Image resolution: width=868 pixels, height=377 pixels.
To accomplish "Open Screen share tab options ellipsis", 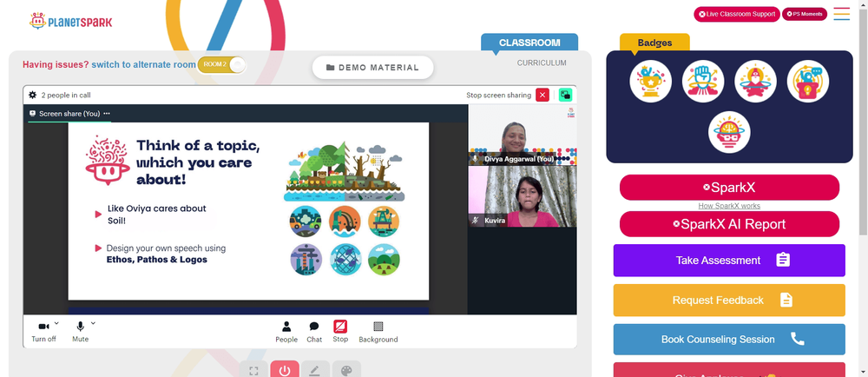I will [x=107, y=114].
